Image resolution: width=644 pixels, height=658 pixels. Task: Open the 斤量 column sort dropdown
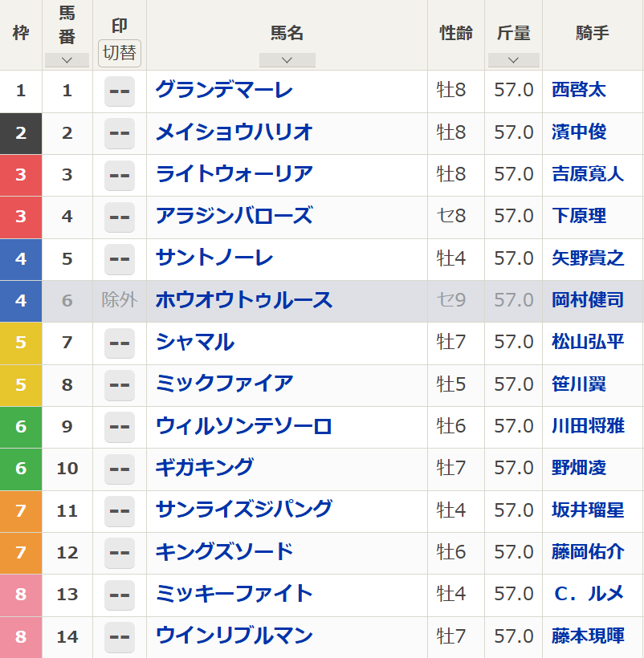point(513,60)
